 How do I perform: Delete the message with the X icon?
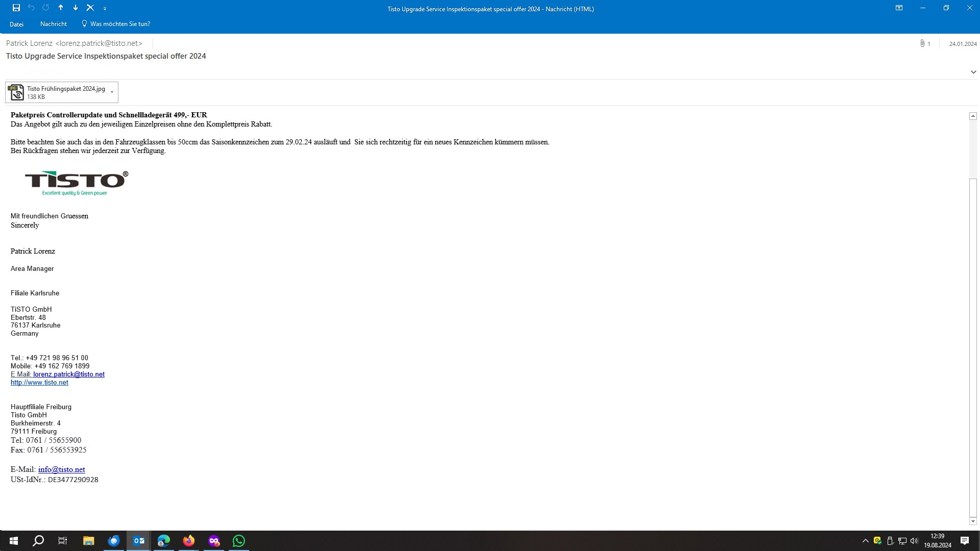pos(90,8)
